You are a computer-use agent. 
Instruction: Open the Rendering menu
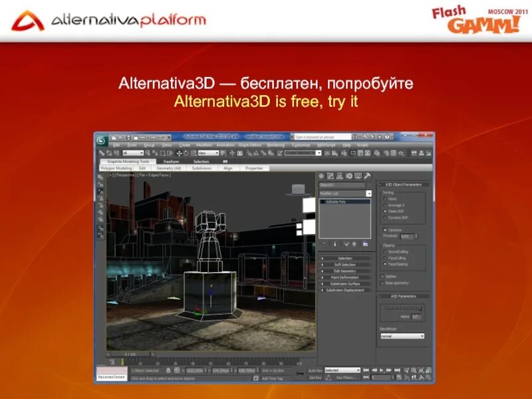point(276,145)
